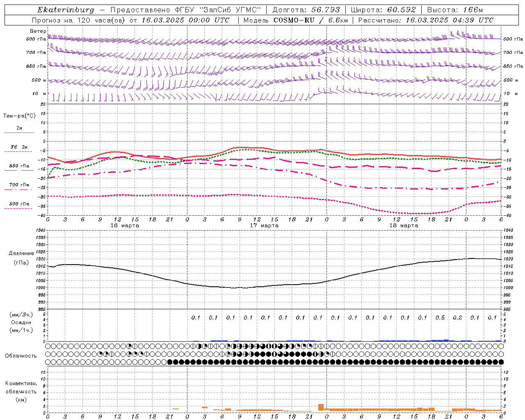The width and height of the screenshot is (525, 420).
Task: Click the 17 марта date label
Action: tap(264, 226)
